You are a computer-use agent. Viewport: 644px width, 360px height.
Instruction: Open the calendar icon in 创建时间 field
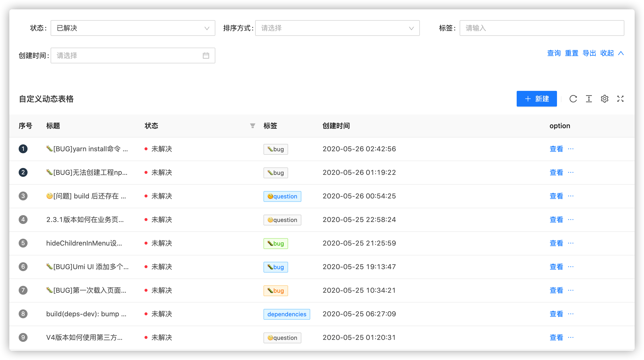[x=206, y=55]
